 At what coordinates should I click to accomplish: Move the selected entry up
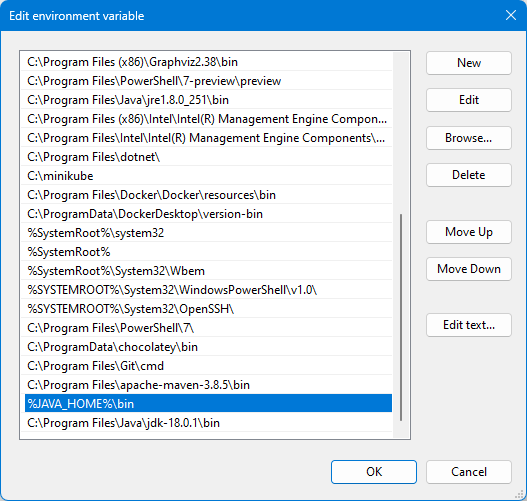[x=469, y=232]
